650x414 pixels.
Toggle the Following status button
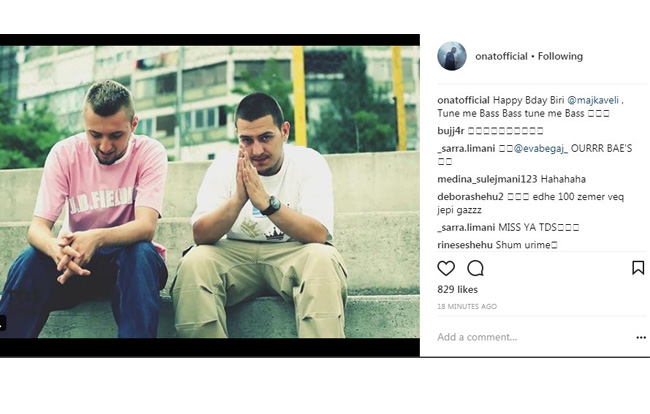[560, 56]
